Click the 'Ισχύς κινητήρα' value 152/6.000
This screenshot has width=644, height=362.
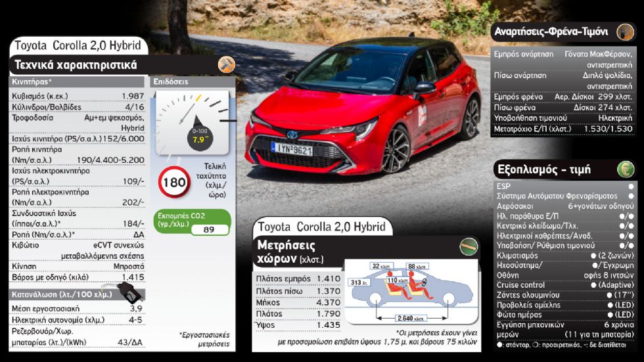pos(124,139)
